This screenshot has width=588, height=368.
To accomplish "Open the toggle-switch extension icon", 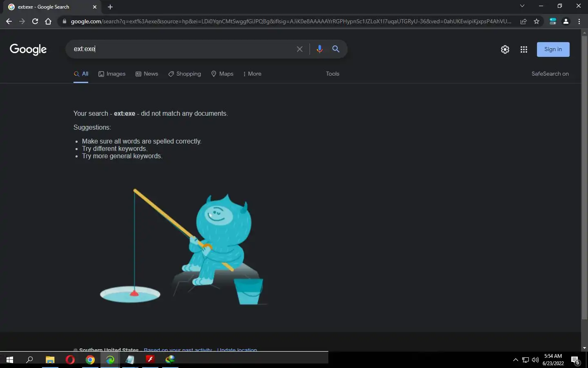I will pos(553,21).
